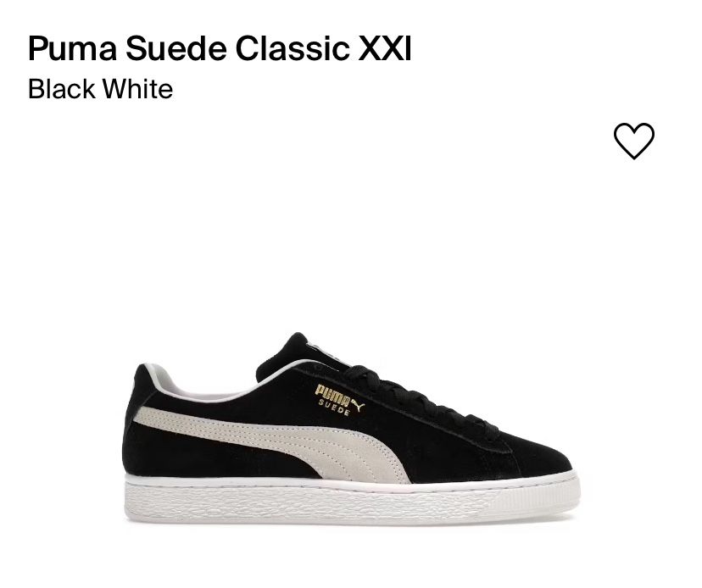Select the Black White colorway label
This screenshot has width=702, height=588.
[x=100, y=89]
